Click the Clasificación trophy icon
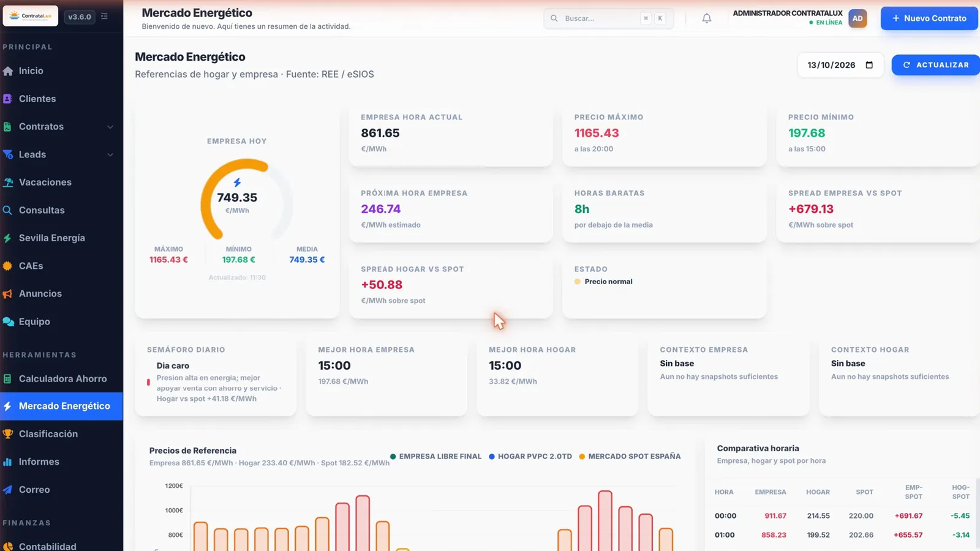Image resolution: width=980 pixels, height=551 pixels. click(x=8, y=434)
